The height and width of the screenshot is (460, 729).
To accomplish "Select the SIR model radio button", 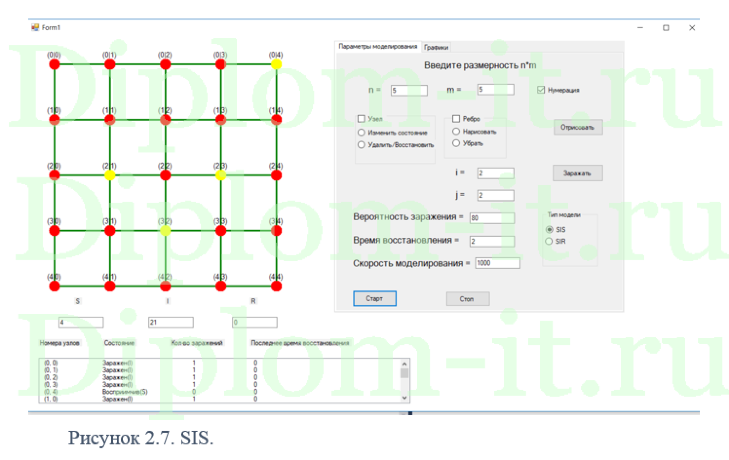I will tap(548, 241).
